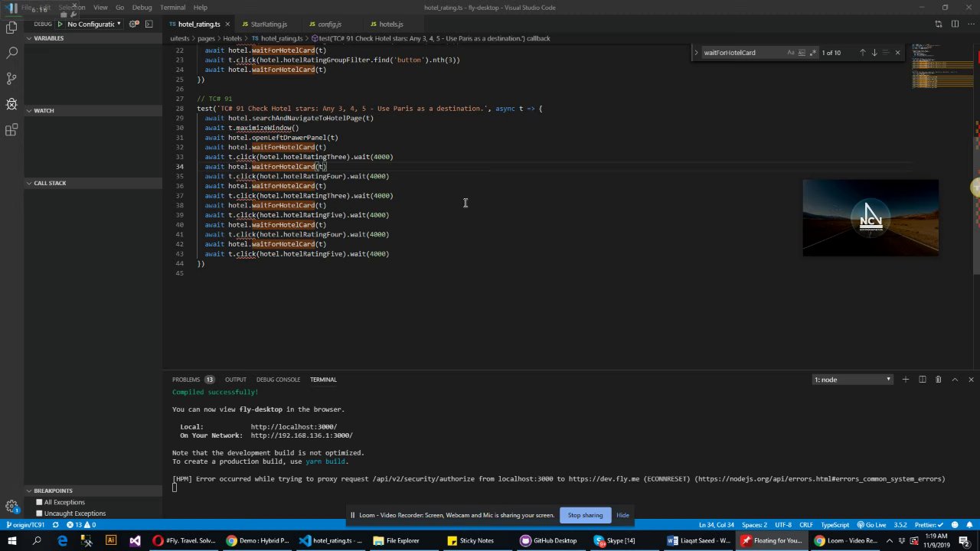Open the debug configuration dropdown
The image size is (980, 551).
93,24
